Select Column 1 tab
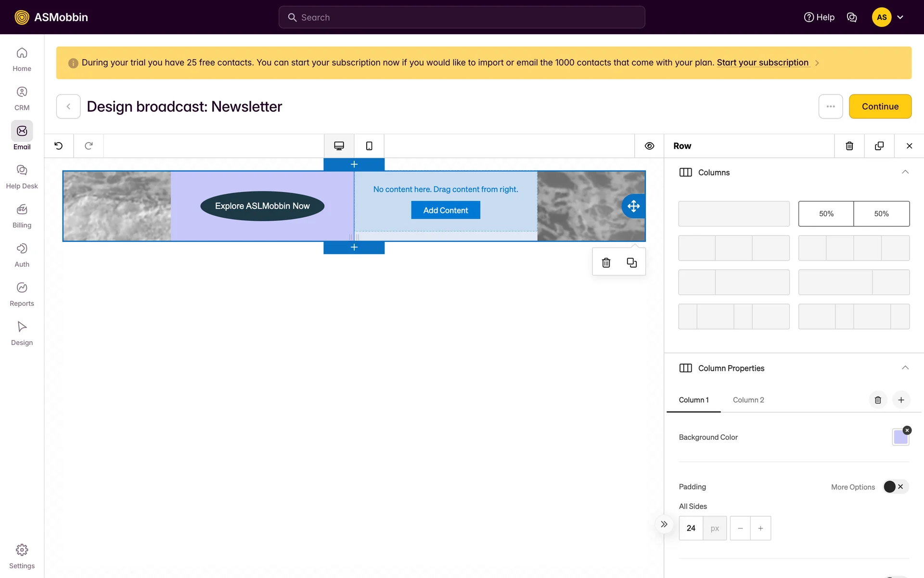924x578 pixels. (x=693, y=400)
